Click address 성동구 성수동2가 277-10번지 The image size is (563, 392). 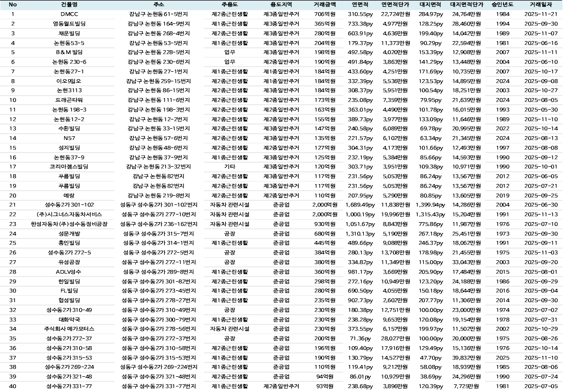click(158, 215)
